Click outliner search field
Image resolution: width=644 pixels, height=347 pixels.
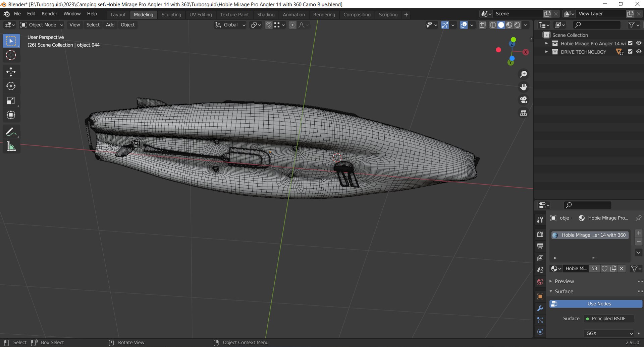pyautogui.click(x=597, y=25)
